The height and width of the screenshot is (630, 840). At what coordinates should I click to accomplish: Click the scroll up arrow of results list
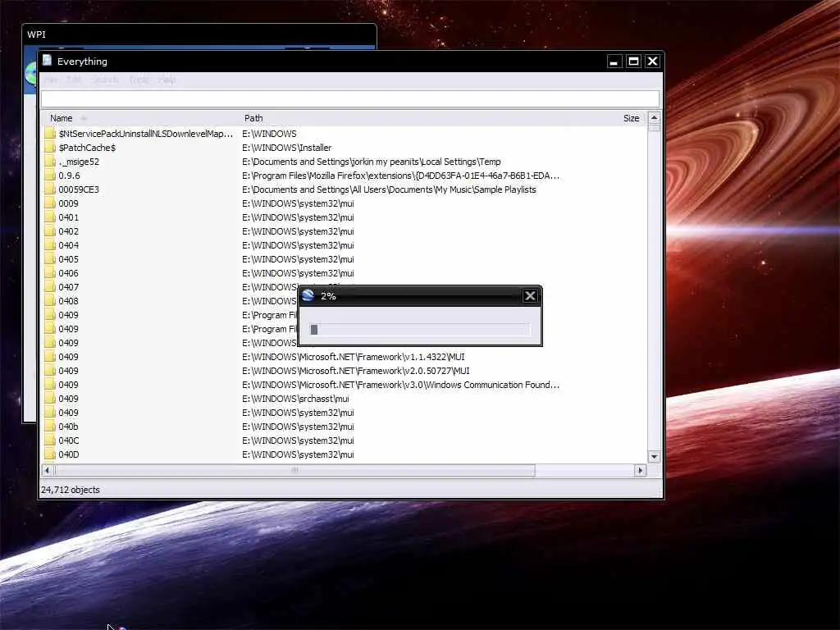coord(654,118)
